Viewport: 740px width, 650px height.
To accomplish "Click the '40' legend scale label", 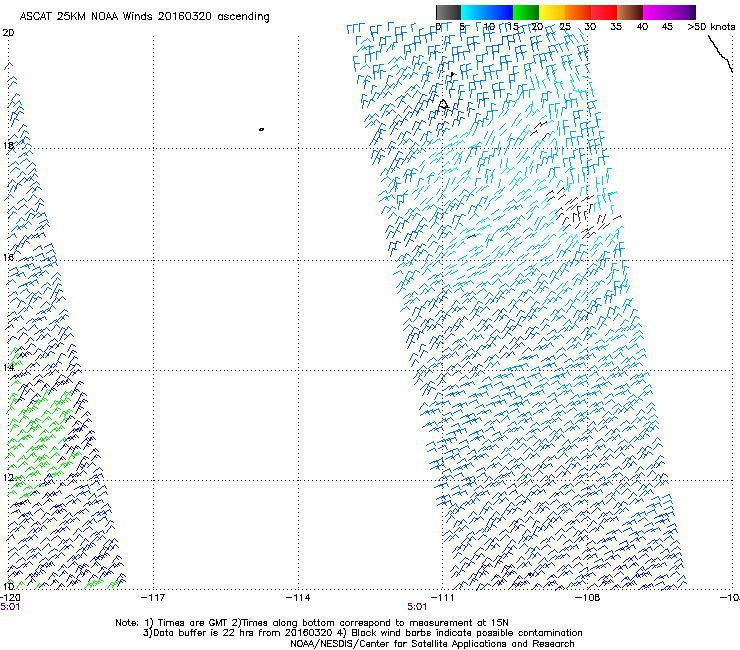I will coord(642,26).
